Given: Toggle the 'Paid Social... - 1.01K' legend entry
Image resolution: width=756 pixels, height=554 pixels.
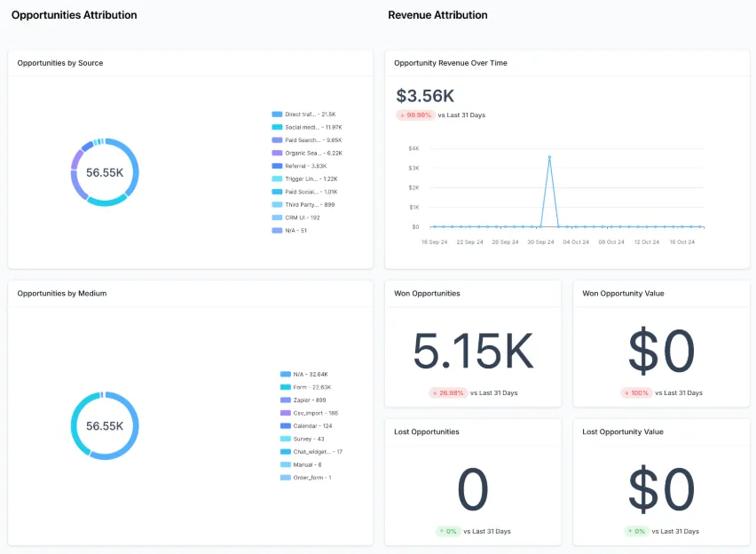Looking at the screenshot, I should pyautogui.click(x=304, y=192).
